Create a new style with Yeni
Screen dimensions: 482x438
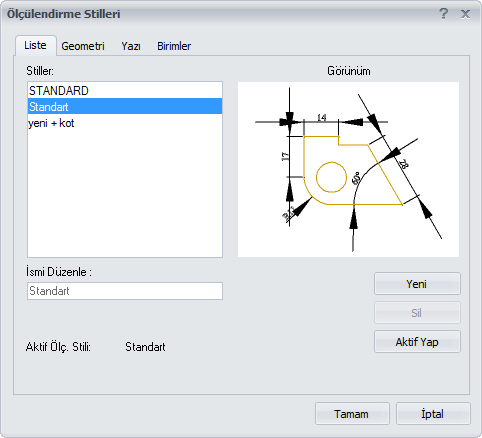point(417,284)
